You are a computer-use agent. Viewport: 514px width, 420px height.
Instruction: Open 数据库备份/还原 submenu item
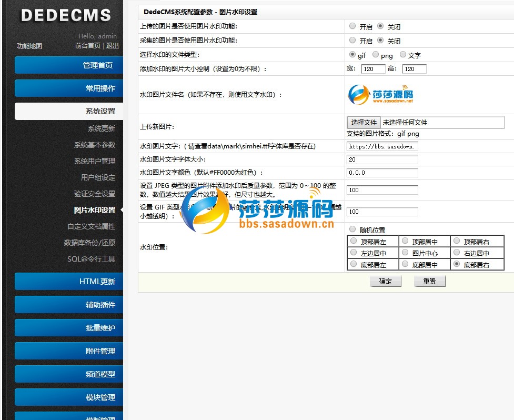(89, 243)
